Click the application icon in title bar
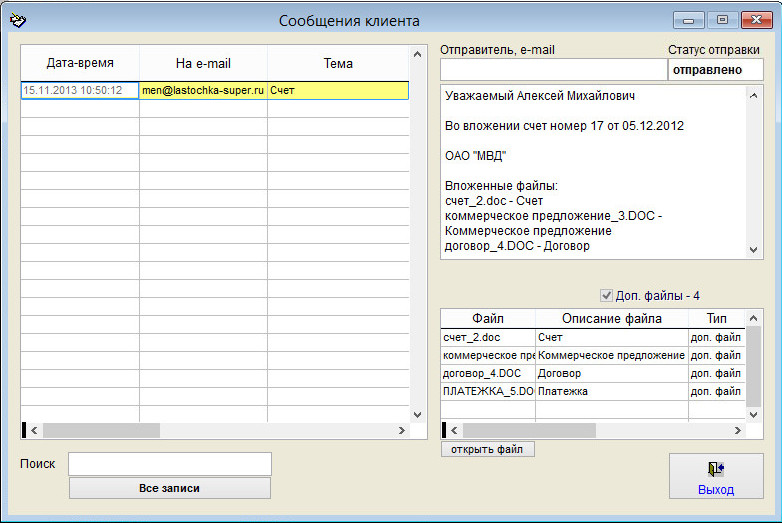The width and height of the screenshot is (782, 523). click(17, 19)
